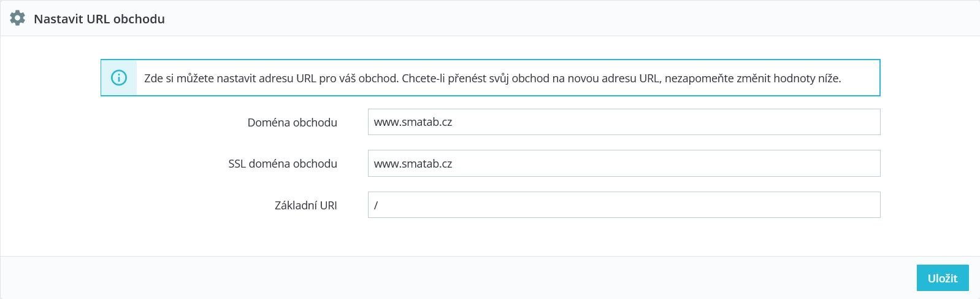Screen dimensions: 980x299
Task: Click the "Nastavit URL obchodu" heading
Action: (99, 19)
